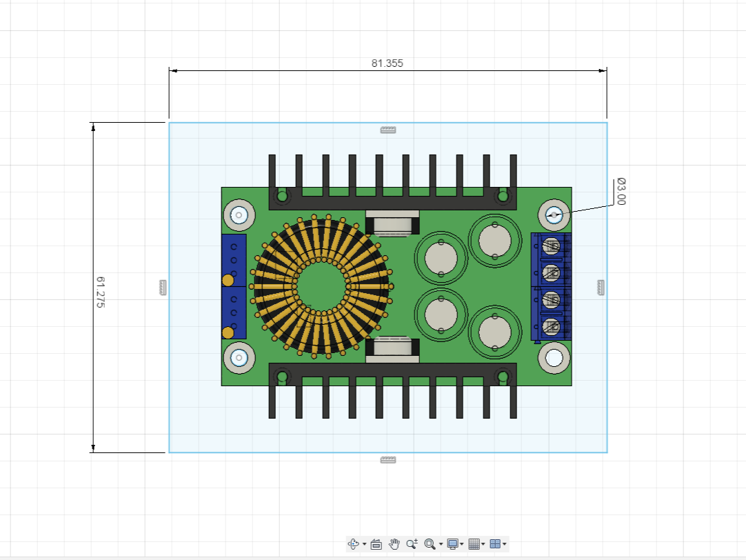The image size is (746, 560).
Task: Click the Viewports layout icon
Action: (x=496, y=544)
